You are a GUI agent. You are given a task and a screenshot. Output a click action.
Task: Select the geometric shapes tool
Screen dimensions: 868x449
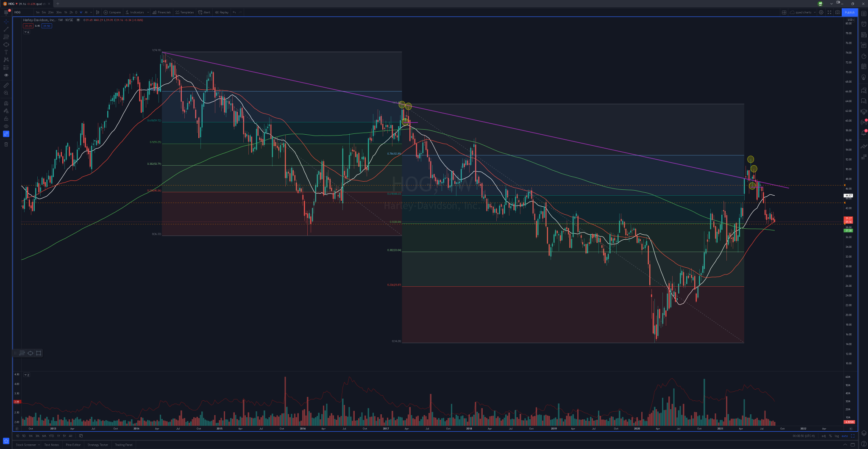point(6,44)
